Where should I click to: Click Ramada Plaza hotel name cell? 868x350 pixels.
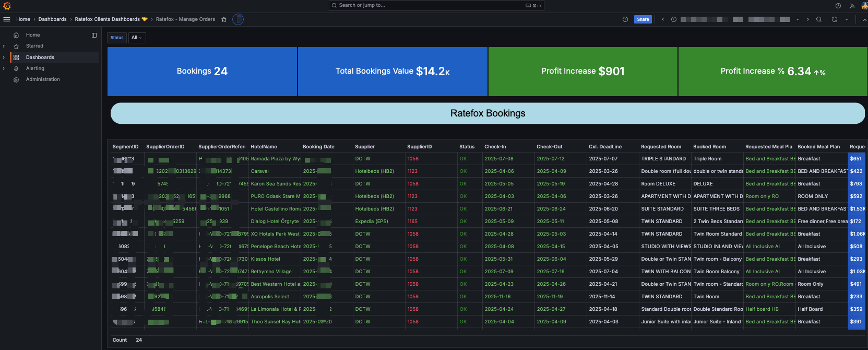coord(275,159)
